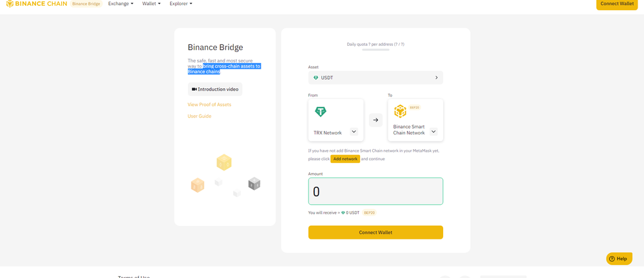
Task: Click the BEP20 tag next to 0 USDT
Action: [370, 213]
